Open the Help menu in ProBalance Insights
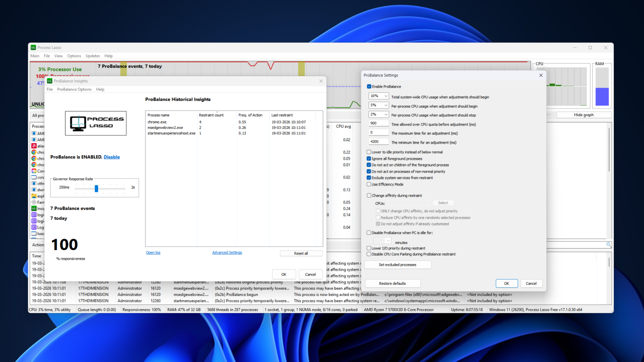 pos(100,89)
